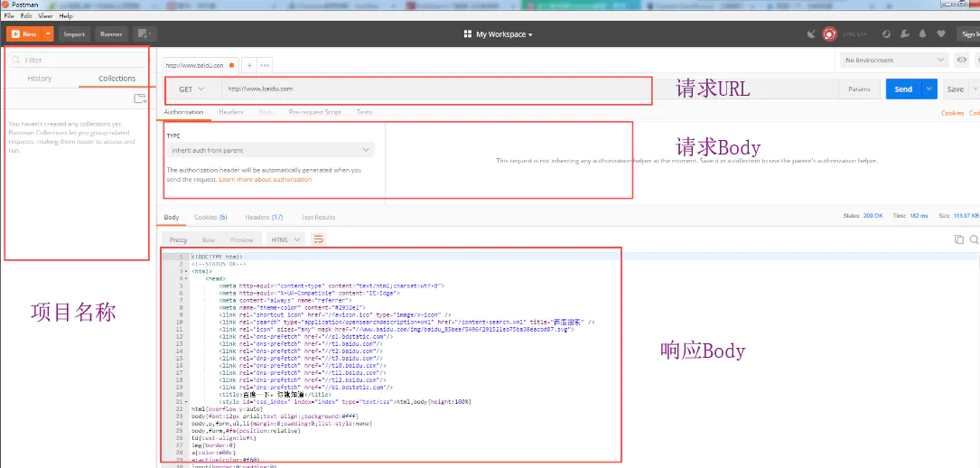Viewport: 980px width, 468px height.
Task: Click the planet browse icon in header
Action: (886, 34)
